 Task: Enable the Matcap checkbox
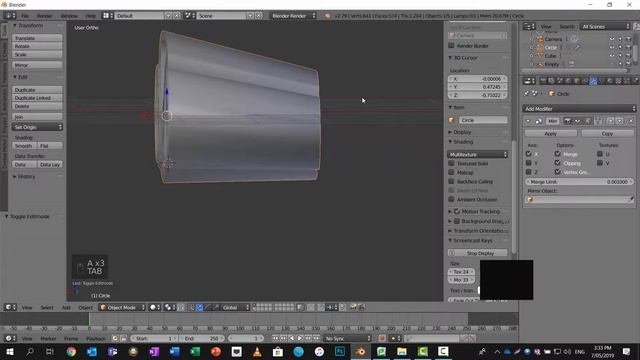tap(451, 172)
